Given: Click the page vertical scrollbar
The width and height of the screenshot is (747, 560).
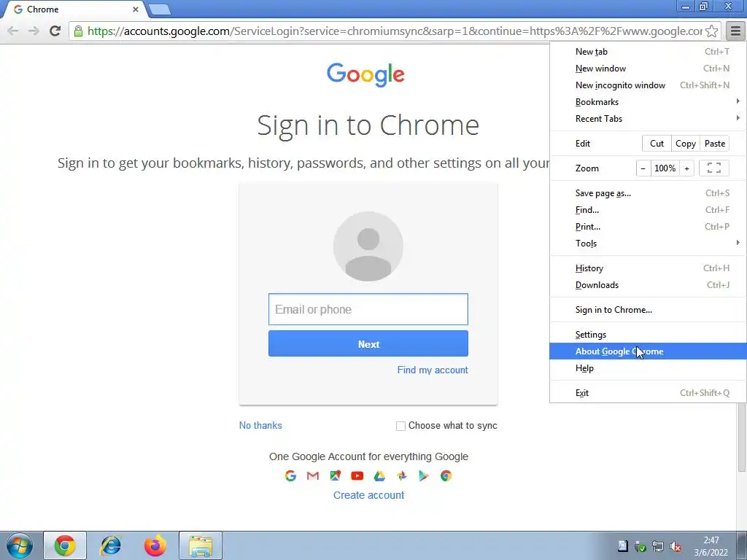Looking at the screenshot, I should (742, 436).
